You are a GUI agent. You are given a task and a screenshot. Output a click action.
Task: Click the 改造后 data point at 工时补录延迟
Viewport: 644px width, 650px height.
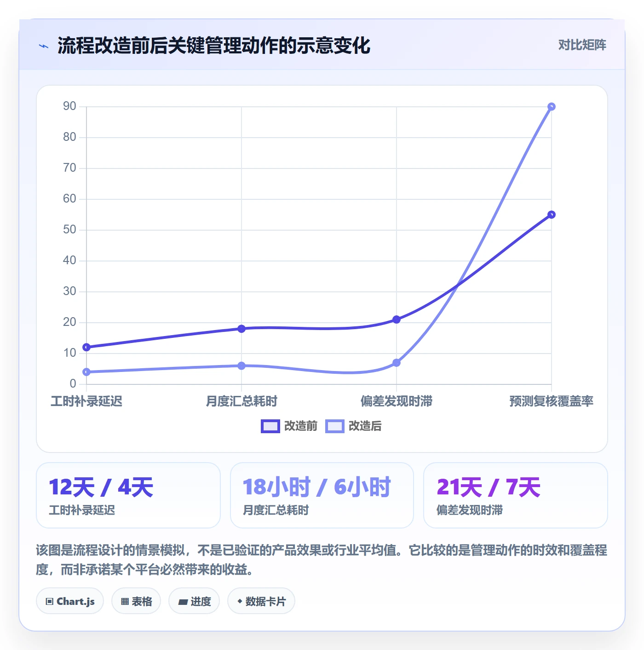[x=86, y=372]
